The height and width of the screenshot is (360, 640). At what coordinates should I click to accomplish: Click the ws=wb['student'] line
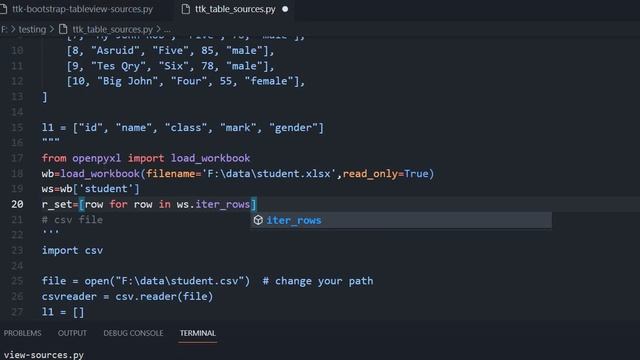click(x=90, y=189)
